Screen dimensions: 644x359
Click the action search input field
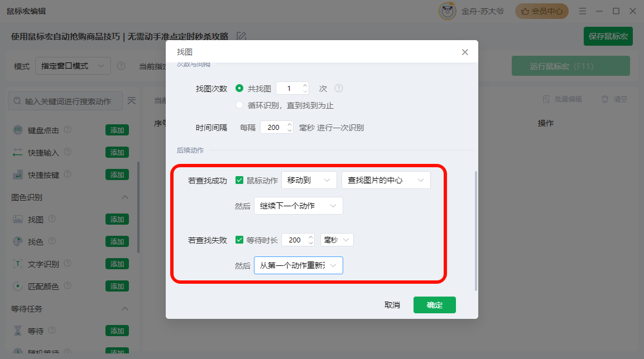click(65, 101)
